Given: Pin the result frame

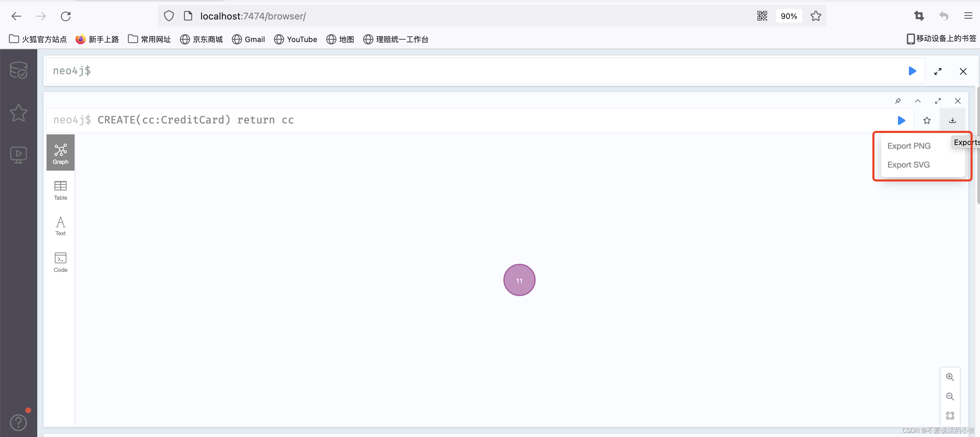Looking at the screenshot, I should [898, 101].
